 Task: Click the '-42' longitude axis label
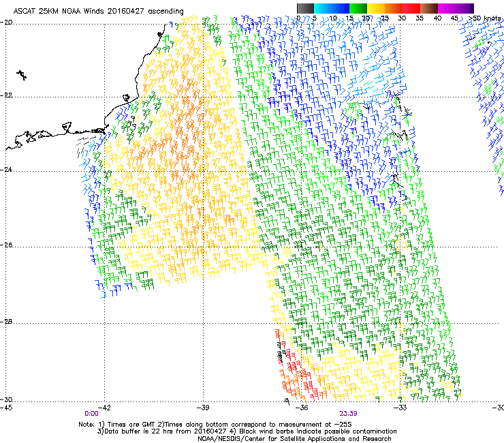point(104,408)
